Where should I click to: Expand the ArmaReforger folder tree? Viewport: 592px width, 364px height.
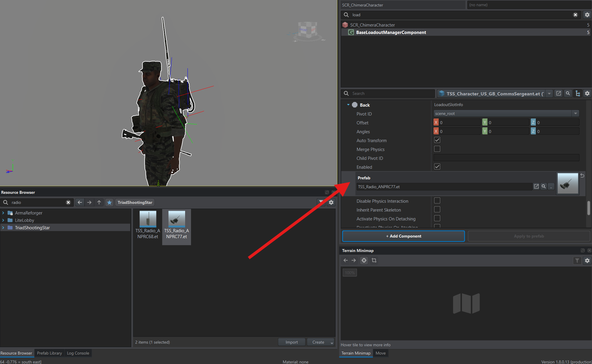click(x=3, y=213)
